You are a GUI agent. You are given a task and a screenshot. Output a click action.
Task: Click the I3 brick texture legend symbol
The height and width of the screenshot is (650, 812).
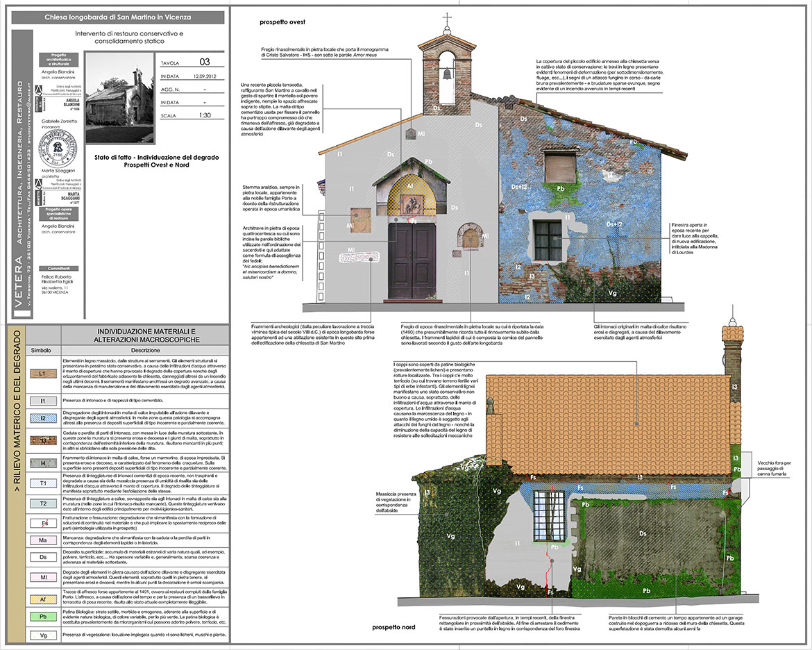pyautogui.click(x=42, y=440)
